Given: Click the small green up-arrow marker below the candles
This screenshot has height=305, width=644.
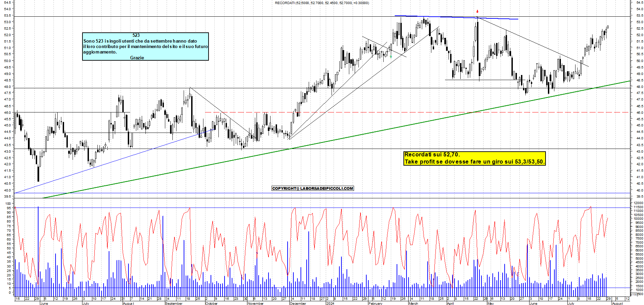Looking at the screenshot, I should tap(391, 57).
